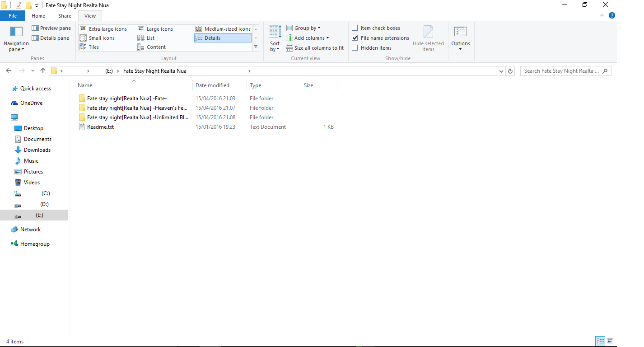Screen dimensions: 644x347
Task: Open Quick access in navigation pane
Action: point(31,89)
